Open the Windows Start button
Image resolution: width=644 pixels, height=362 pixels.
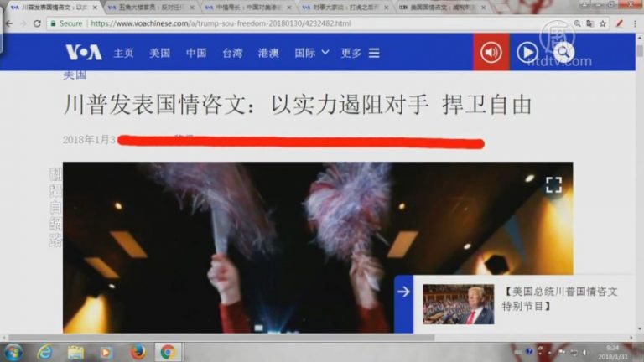[x=13, y=352]
